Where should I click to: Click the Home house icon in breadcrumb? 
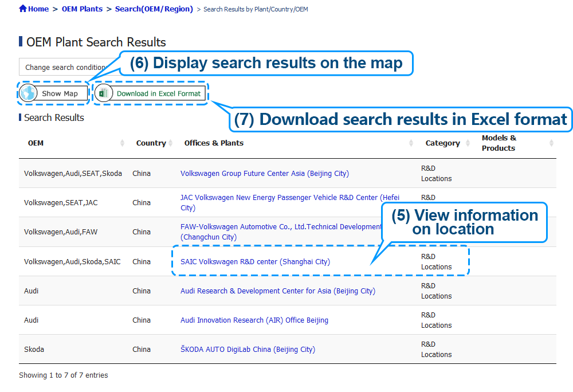click(x=23, y=9)
